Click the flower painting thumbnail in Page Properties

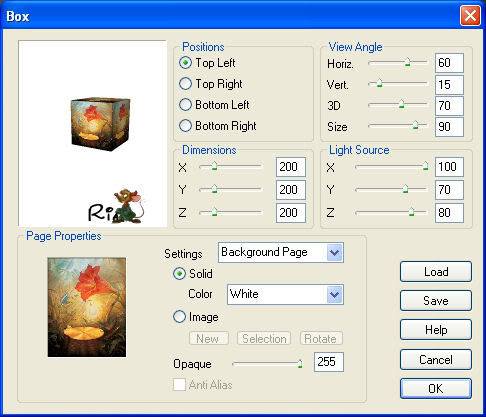[87, 307]
